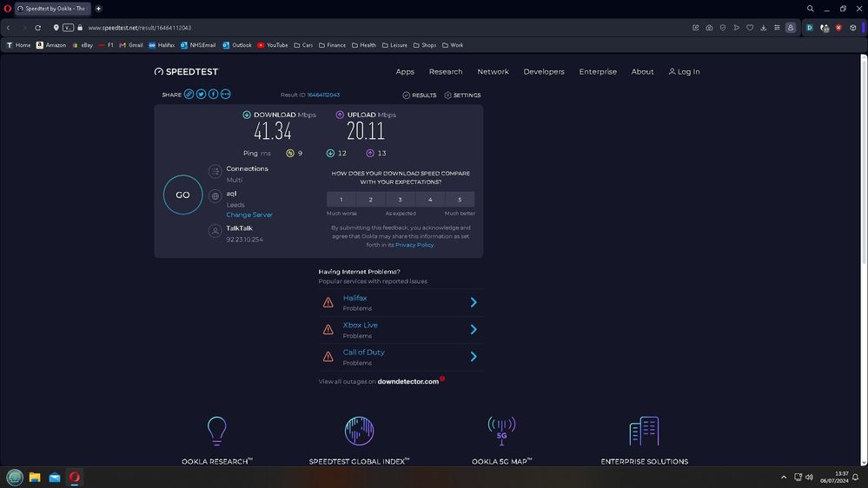Click the browser address bar URL
The height and width of the screenshot is (488, 868).
coord(140,28)
